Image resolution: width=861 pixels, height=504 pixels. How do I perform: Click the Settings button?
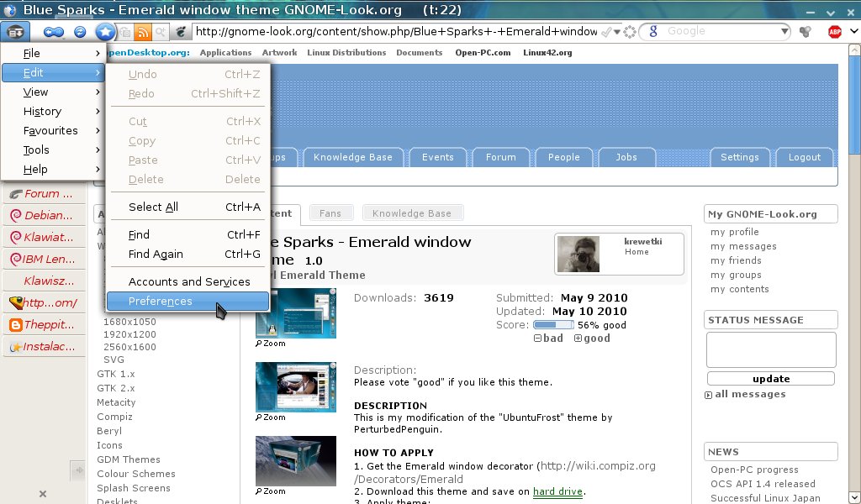point(740,157)
